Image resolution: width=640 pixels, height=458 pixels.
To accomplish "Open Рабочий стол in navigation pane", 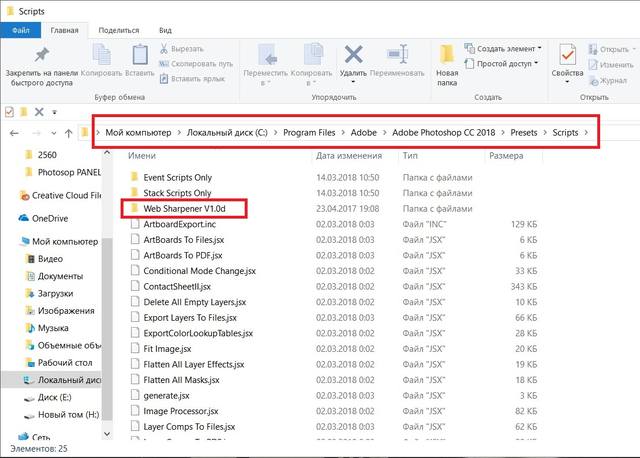I will coord(59,362).
